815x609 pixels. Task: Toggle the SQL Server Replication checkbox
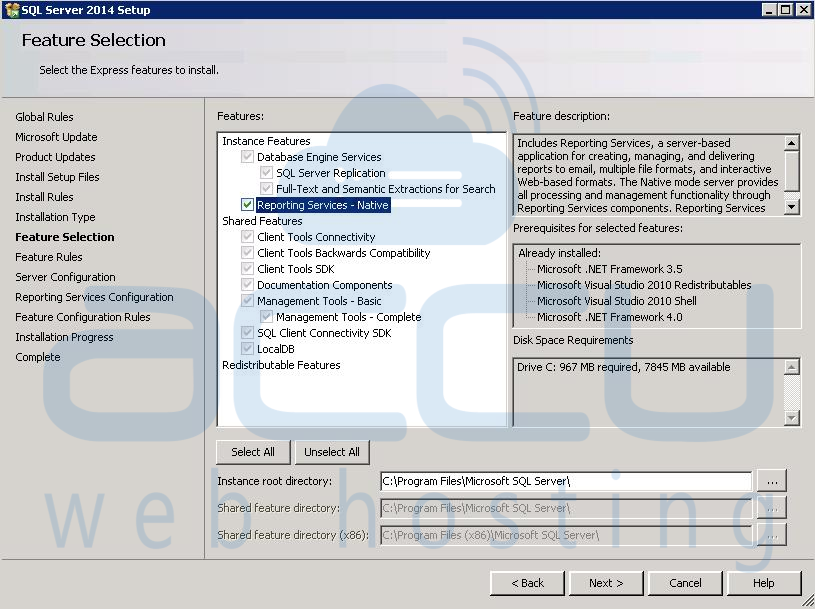(267, 173)
